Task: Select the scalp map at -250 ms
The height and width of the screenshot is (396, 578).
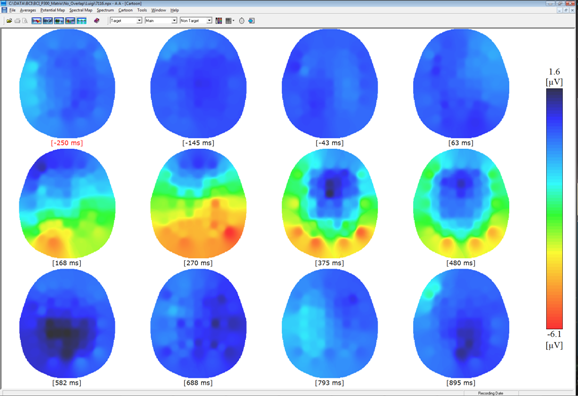Action: 67,84
